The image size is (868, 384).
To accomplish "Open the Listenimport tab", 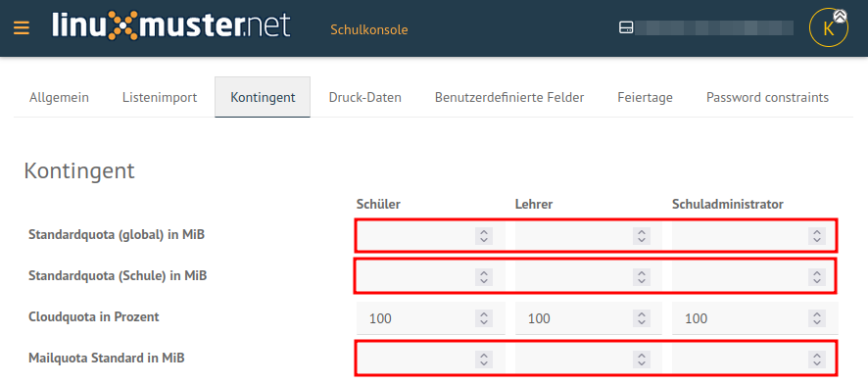I will point(160,97).
